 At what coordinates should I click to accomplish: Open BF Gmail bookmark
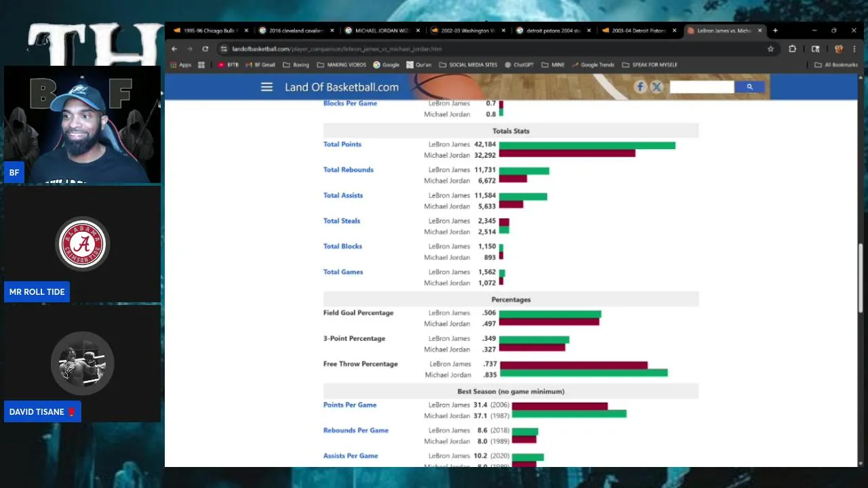pos(260,65)
